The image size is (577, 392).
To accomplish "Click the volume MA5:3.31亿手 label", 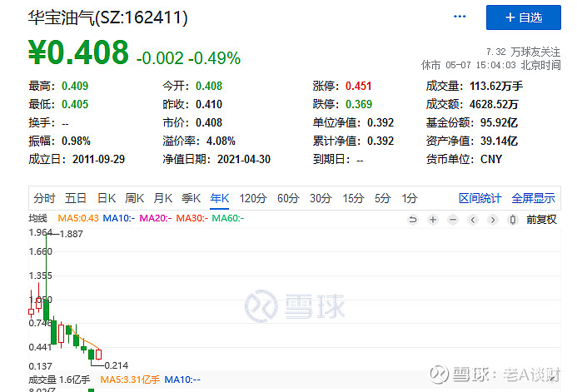I will 130,380.
